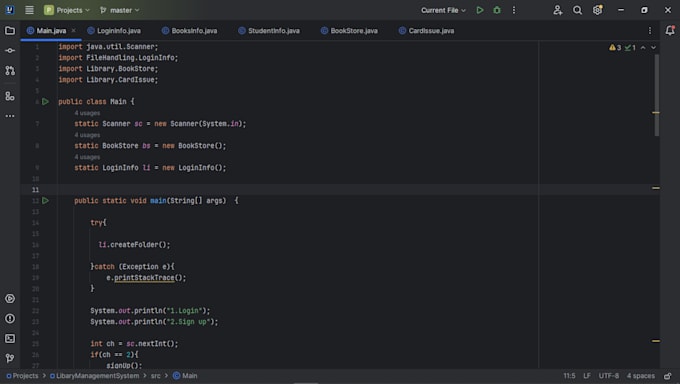Click the run gutter icon beside main method
Screen dimensions: 680x384
[x=45, y=200]
